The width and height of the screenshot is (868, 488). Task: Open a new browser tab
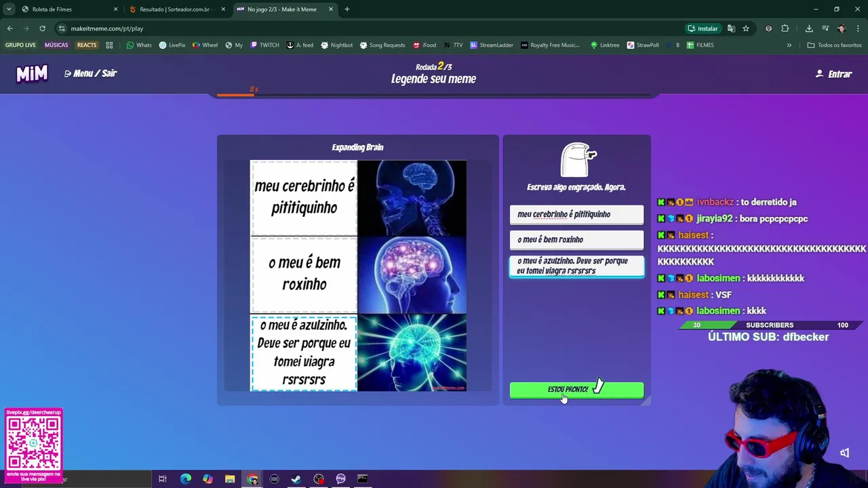tap(347, 9)
